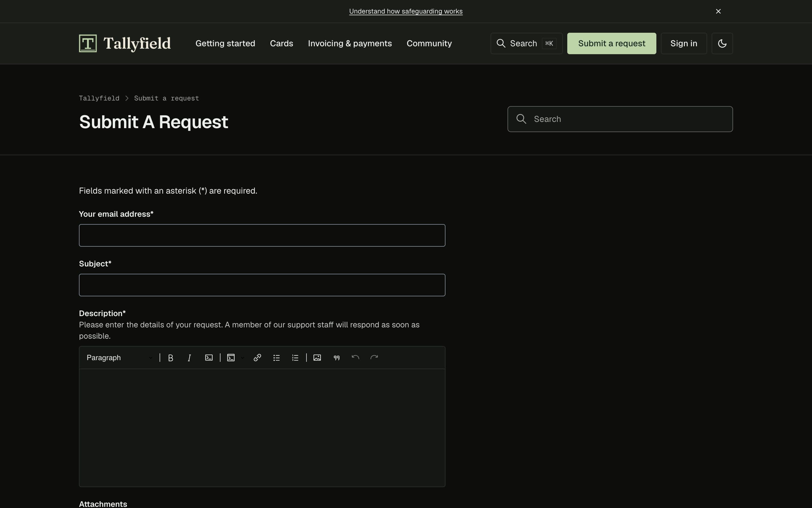Image resolution: width=812 pixels, height=508 pixels.
Task: Go to the Community page
Action: coord(429,43)
